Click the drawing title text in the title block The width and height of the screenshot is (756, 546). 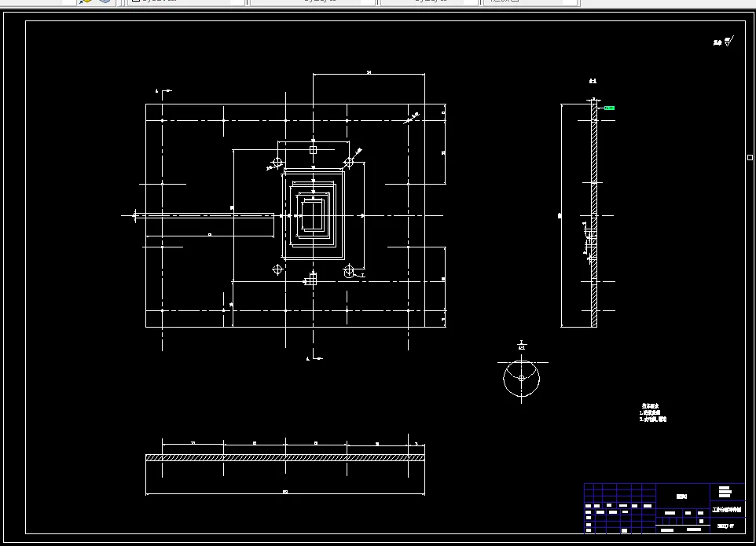pos(727,509)
